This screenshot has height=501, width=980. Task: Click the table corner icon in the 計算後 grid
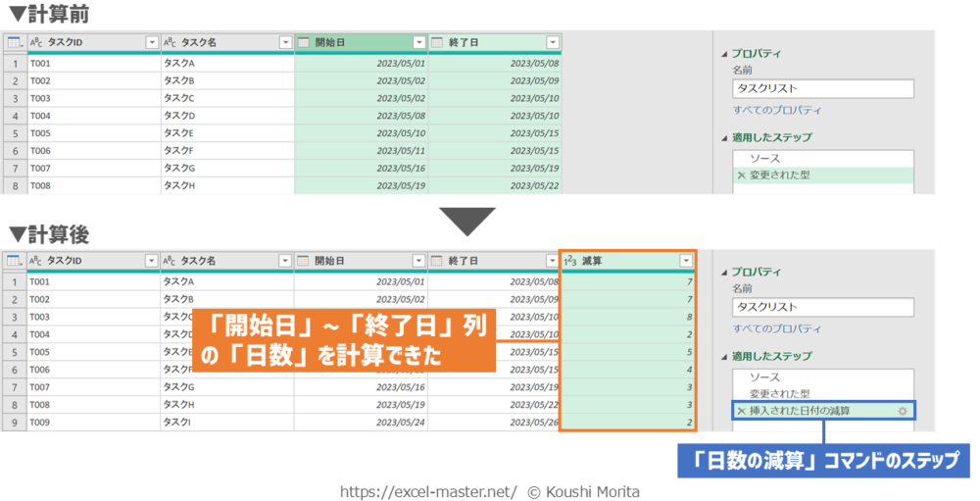14,261
